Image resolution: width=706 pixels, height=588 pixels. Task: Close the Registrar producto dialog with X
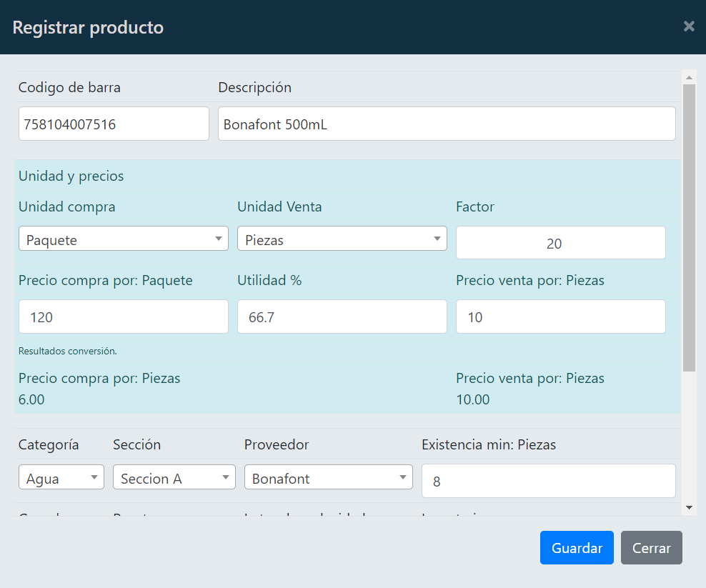pos(688,26)
